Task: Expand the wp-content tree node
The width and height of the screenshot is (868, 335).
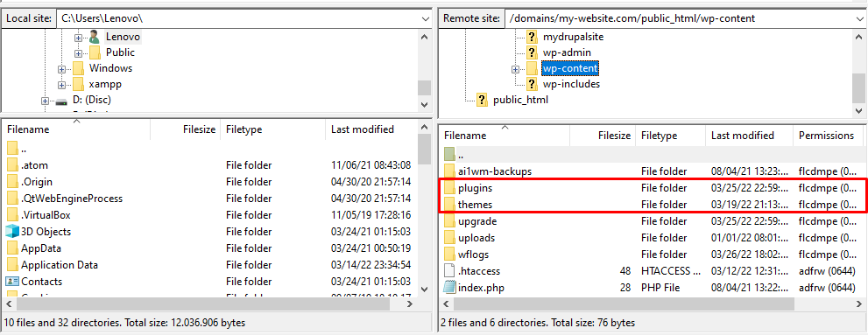Action: click(515, 69)
